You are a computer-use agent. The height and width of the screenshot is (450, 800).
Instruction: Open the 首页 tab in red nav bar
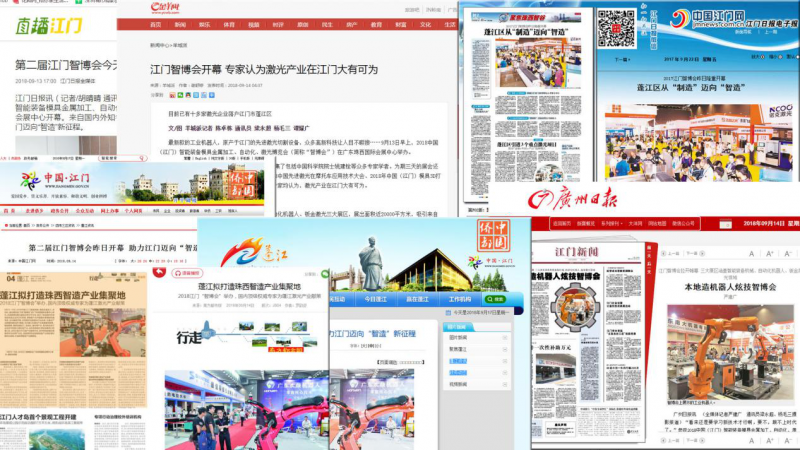(x=156, y=22)
